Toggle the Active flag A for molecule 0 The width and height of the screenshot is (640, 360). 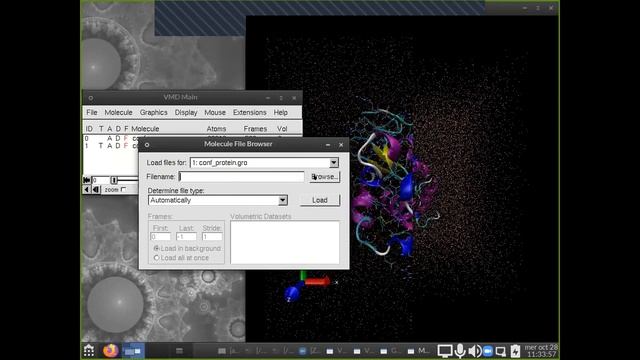click(109, 138)
